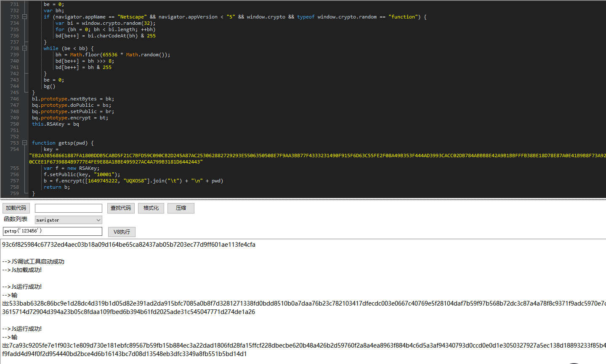Click the 'bl.prototype.nextBytes = bk;' line

pyautogui.click(x=73, y=99)
